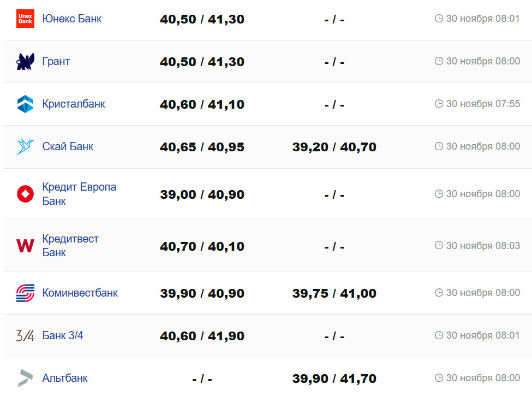Click the Альтбанк gray arrow logo
The height and width of the screenshot is (396, 532).
(25, 378)
